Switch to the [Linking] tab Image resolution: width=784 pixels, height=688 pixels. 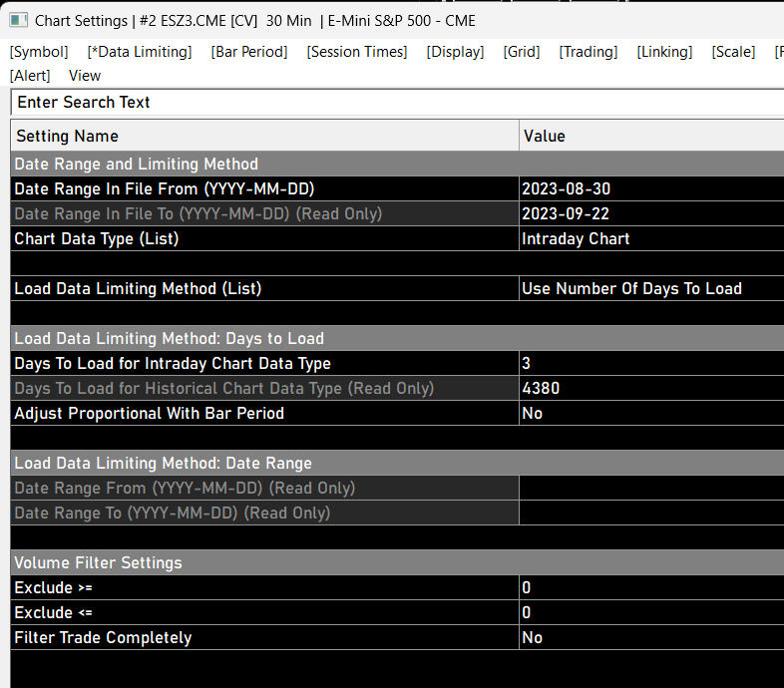[x=664, y=52]
